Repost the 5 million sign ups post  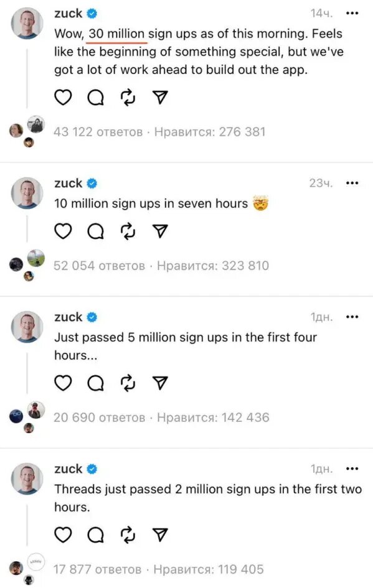click(128, 383)
